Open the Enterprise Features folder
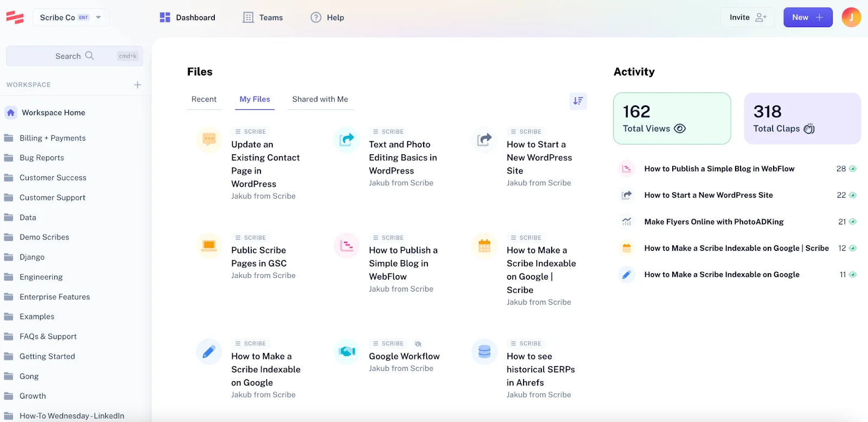 pos(54,297)
